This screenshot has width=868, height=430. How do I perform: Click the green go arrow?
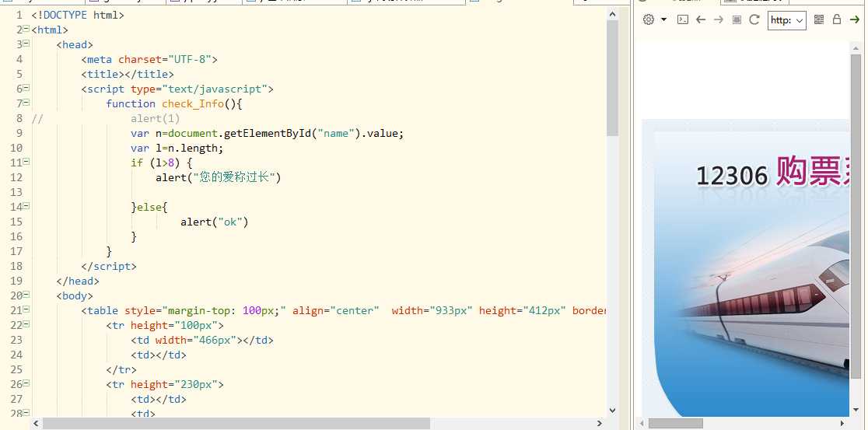(x=854, y=19)
